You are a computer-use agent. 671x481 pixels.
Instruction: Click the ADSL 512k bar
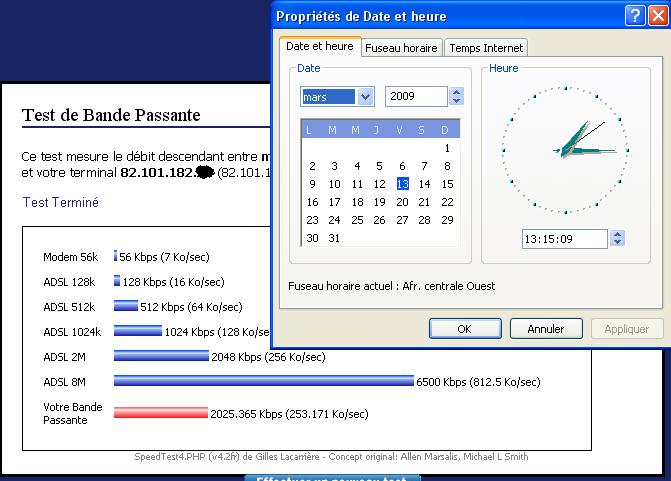[126, 306]
